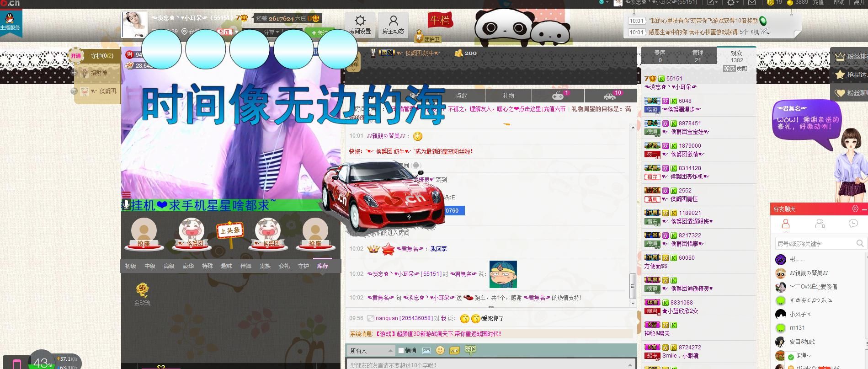Click the 开通 guard button

[x=76, y=56]
